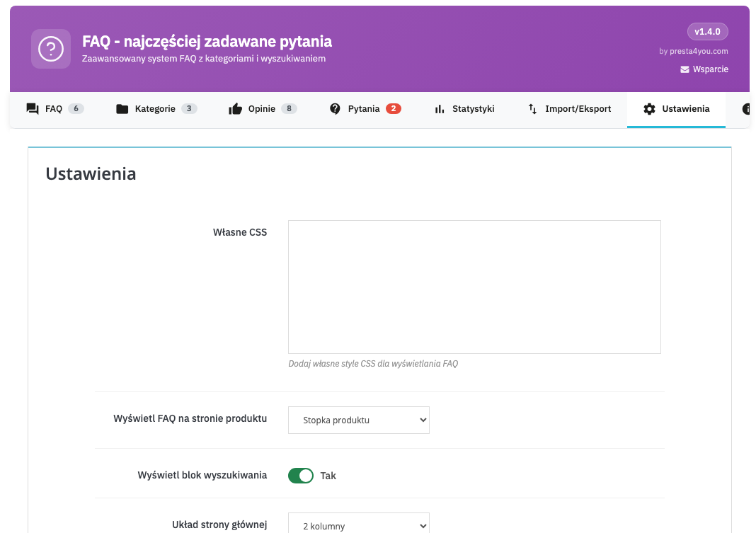Click the question mark FAQ module logo
Image resolution: width=756 pixels, height=533 pixels.
51,49
